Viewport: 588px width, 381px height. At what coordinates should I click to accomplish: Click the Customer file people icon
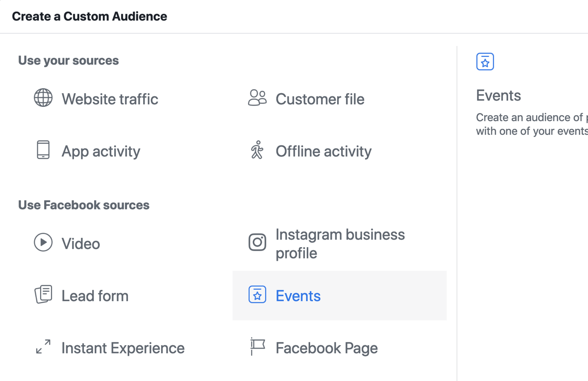coord(258,99)
